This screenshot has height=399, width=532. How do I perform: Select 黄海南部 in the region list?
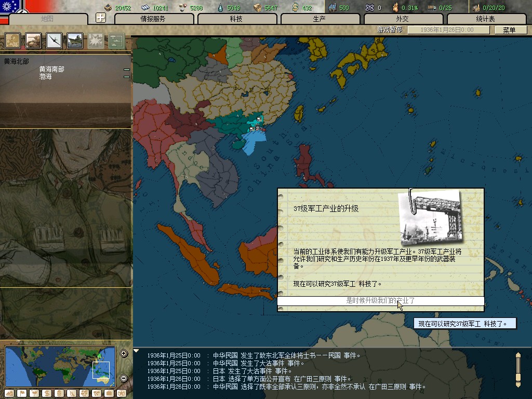[51, 69]
